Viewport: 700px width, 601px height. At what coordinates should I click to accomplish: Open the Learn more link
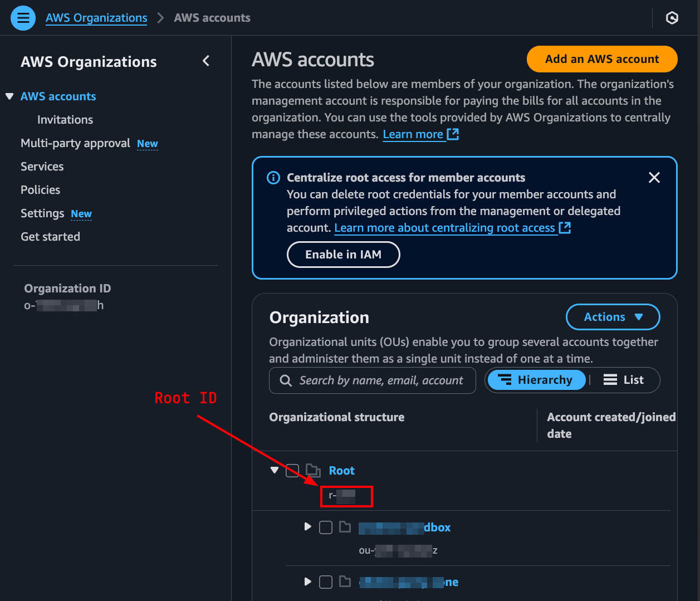click(x=420, y=134)
